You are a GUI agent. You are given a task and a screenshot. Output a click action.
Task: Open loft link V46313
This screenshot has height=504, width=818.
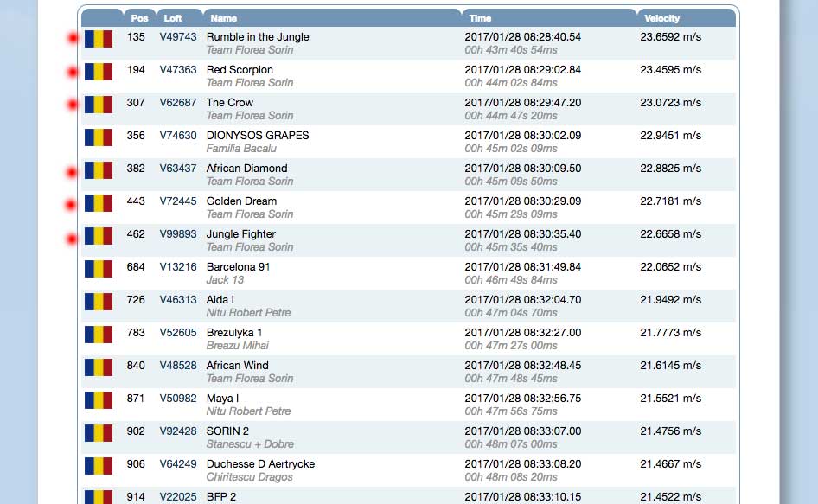[178, 300]
